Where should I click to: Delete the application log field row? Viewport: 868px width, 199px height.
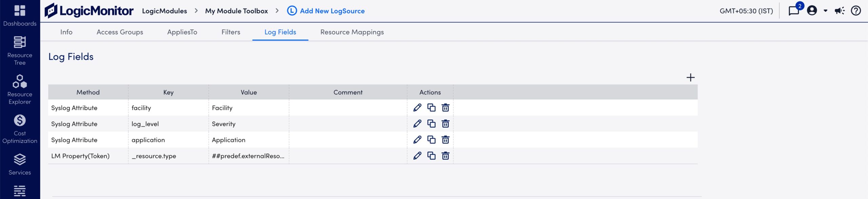[x=446, y=139]
